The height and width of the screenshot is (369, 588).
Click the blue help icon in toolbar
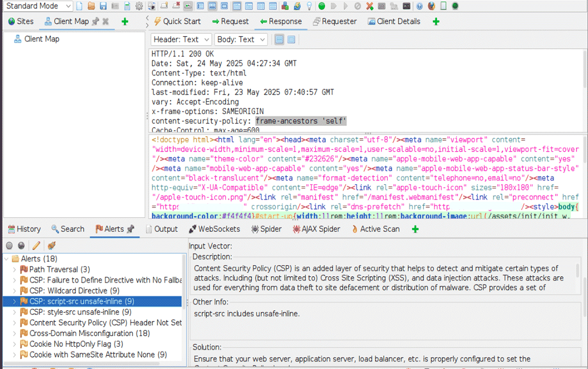pos(419,6)
